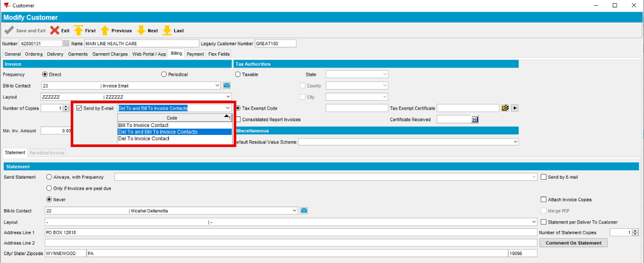Viewport: 644px width, 263px height.
Task: Open Statement Bill-to Contact dropdown
Action: (x=294, y=211)
